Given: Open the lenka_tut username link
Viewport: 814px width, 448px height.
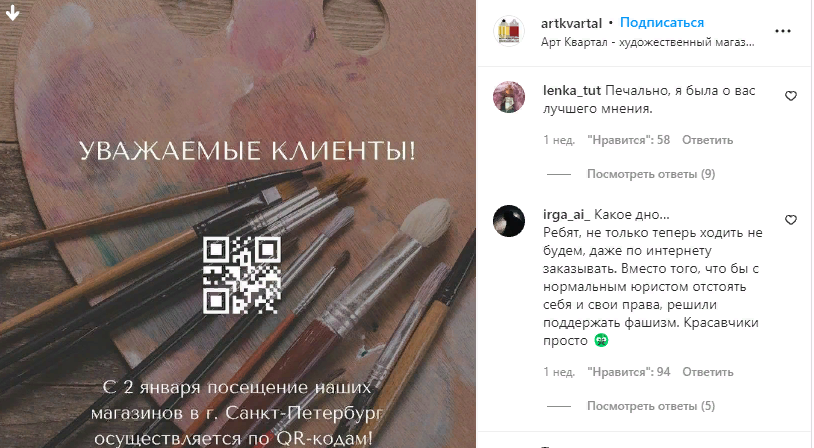Looking at the screenshot, I should pyautogui.click(x=572, y=90).
